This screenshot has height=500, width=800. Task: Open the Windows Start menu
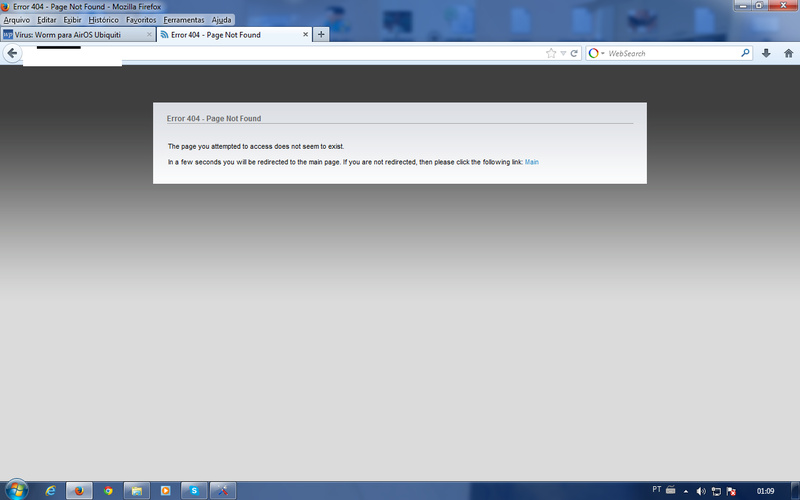pos(16,490)
